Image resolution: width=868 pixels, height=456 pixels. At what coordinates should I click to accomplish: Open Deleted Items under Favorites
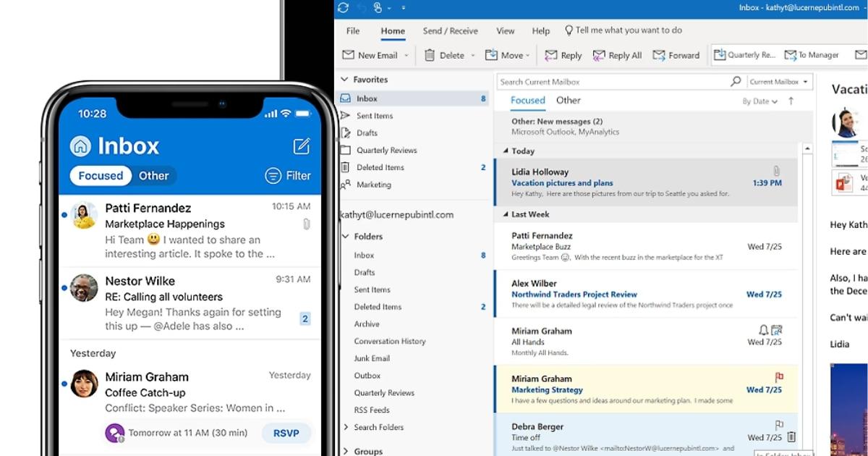380,167
